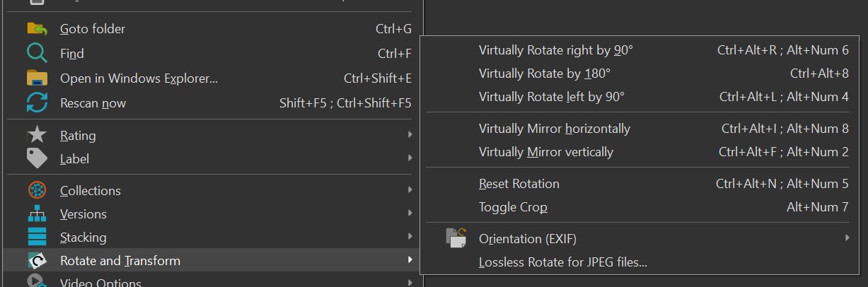Click the Goto folder icon
Screen dimensions: 868x287
[37, 29]
